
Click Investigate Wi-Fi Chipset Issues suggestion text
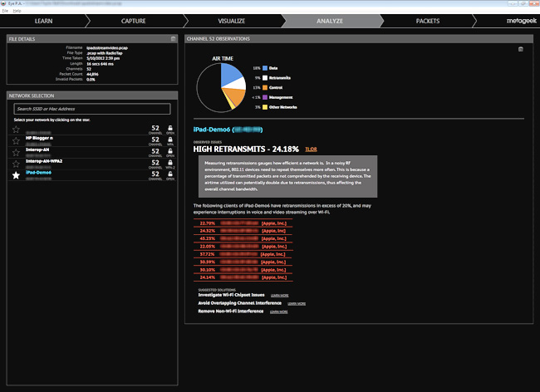pyautogui.click(x=232, y=295)
